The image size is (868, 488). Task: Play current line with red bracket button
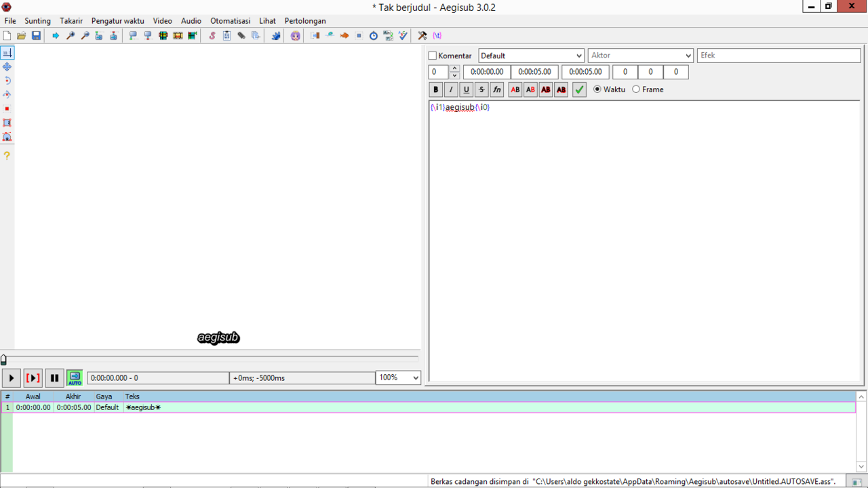coord(33,378)
